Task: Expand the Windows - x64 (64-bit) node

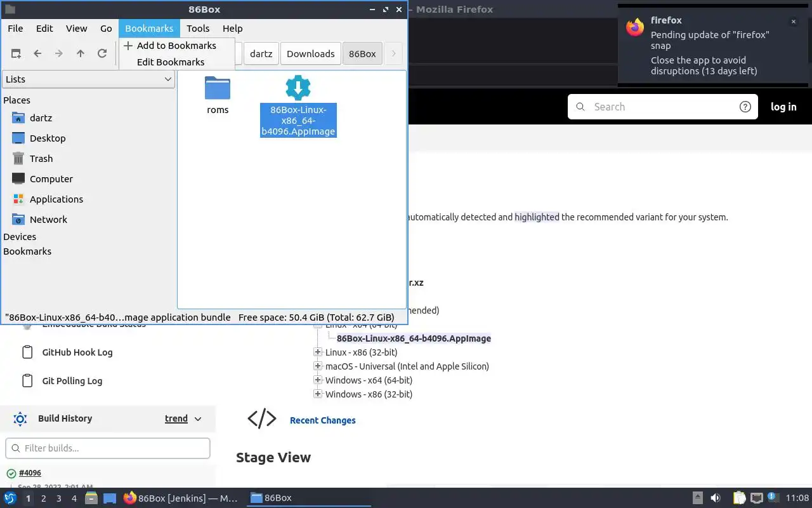Action: (x=318, y=380)
